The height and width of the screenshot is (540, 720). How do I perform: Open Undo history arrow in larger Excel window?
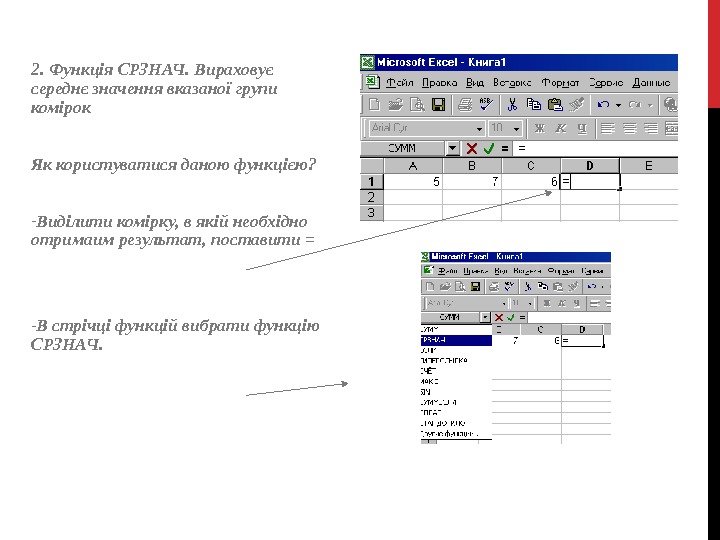pos(618,105)
